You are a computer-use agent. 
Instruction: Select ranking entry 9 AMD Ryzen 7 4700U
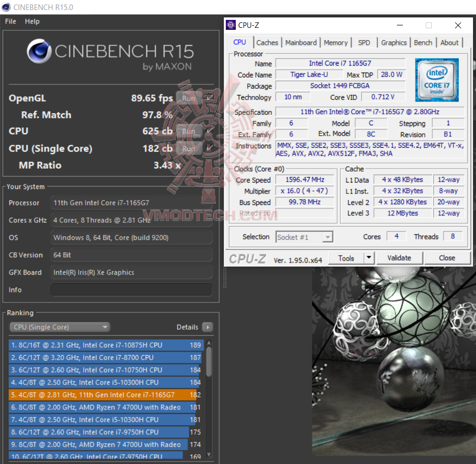tap(106, 445)
